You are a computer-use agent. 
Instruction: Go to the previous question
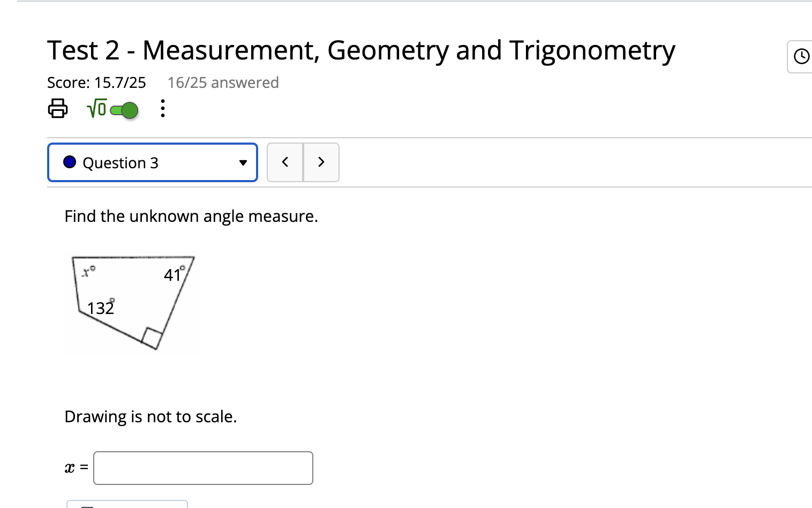(285, 162)
